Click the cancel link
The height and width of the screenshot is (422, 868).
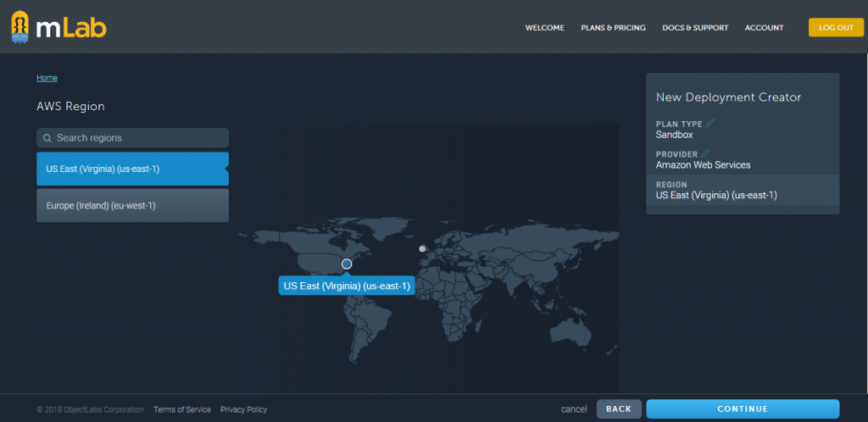point(574,409)
